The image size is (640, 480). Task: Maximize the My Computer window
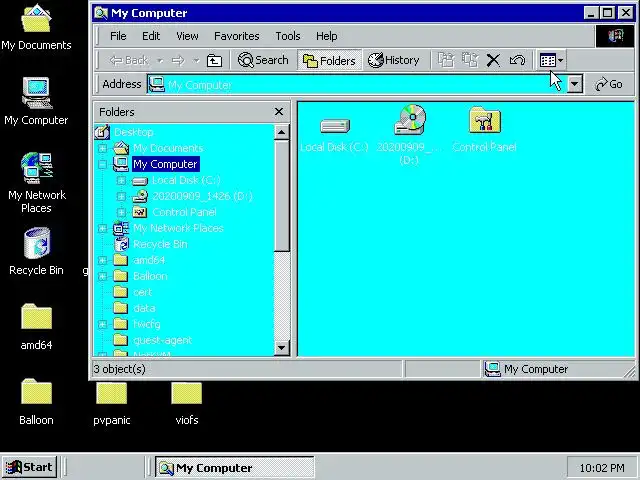pos(607,13)
